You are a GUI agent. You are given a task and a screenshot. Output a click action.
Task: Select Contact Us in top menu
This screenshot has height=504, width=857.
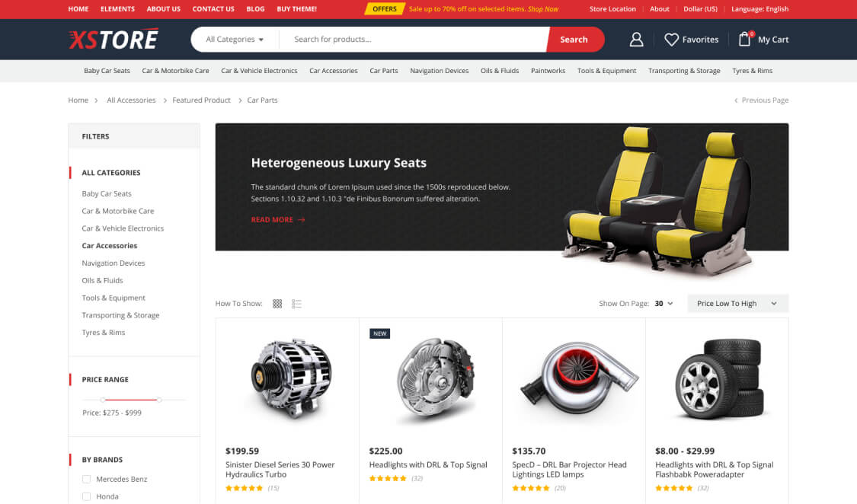(x=213, y=8)
